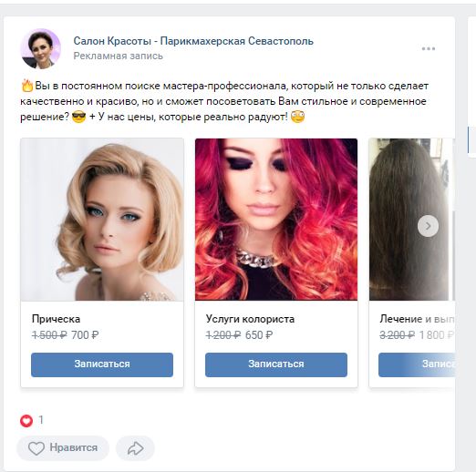This screenshot has width=476, height=472.
Task: Click Записаться under Прическа
Action: tap(102, 364)
